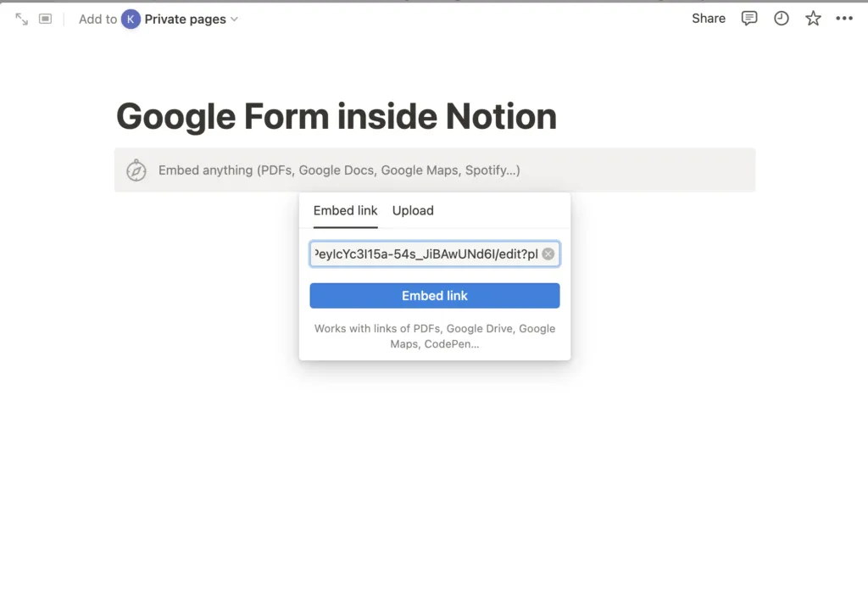Open page in full-page view
The height and width of the screenshot is (613, 868).
22,19
